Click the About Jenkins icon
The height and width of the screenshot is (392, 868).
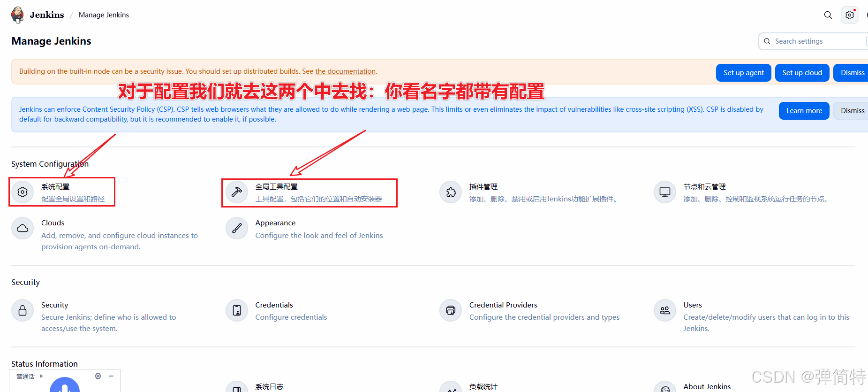click(665, 387)
